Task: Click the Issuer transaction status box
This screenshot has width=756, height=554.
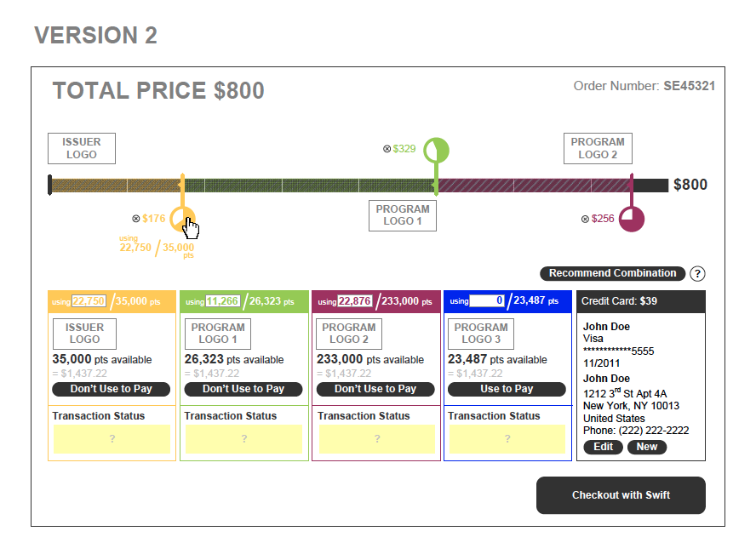Action: pyautogui.click(x=112, y=439)
